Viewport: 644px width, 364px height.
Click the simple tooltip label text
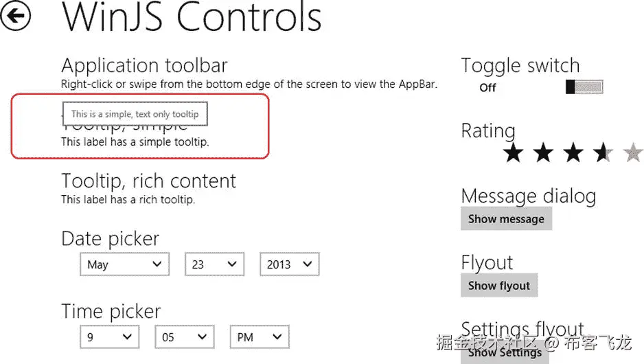135,142
